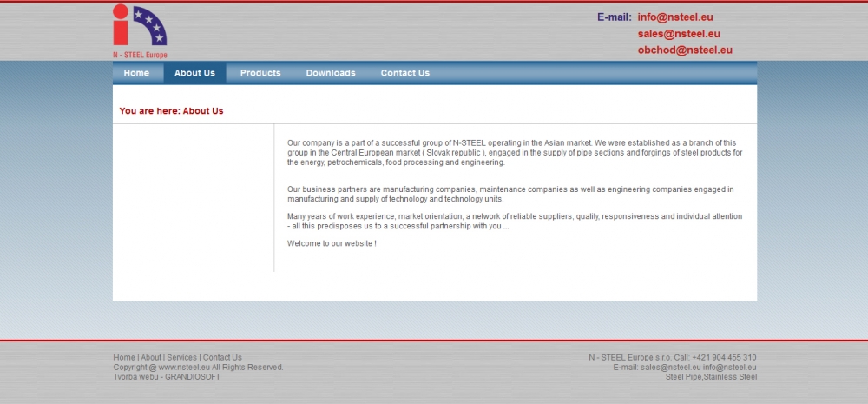Screen dimensions: 868x404
Task: Open the Contact Us navigation tab
Action: point(404,73)
